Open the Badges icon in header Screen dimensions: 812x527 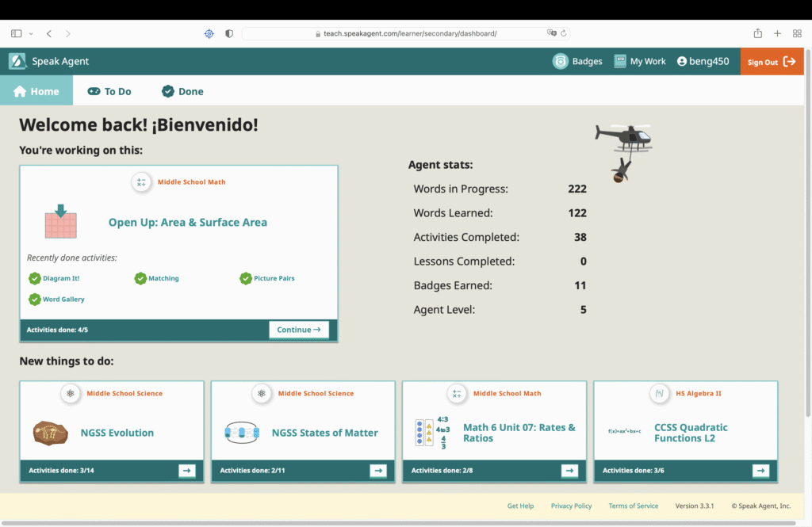(x=561, y=61)
